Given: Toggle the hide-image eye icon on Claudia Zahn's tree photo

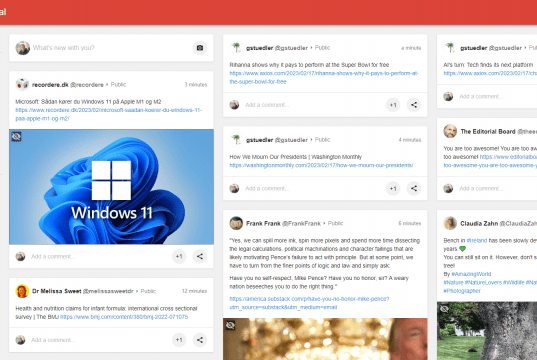Looking at the screenshot, I should [444, 309].
